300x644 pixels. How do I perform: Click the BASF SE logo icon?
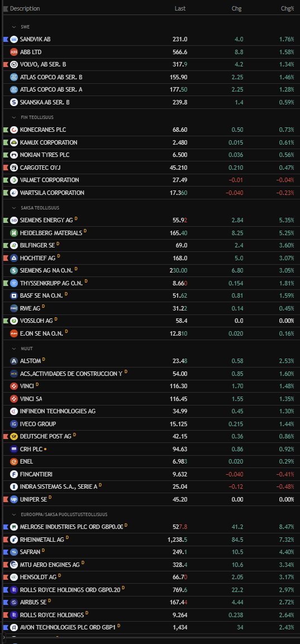13,295
